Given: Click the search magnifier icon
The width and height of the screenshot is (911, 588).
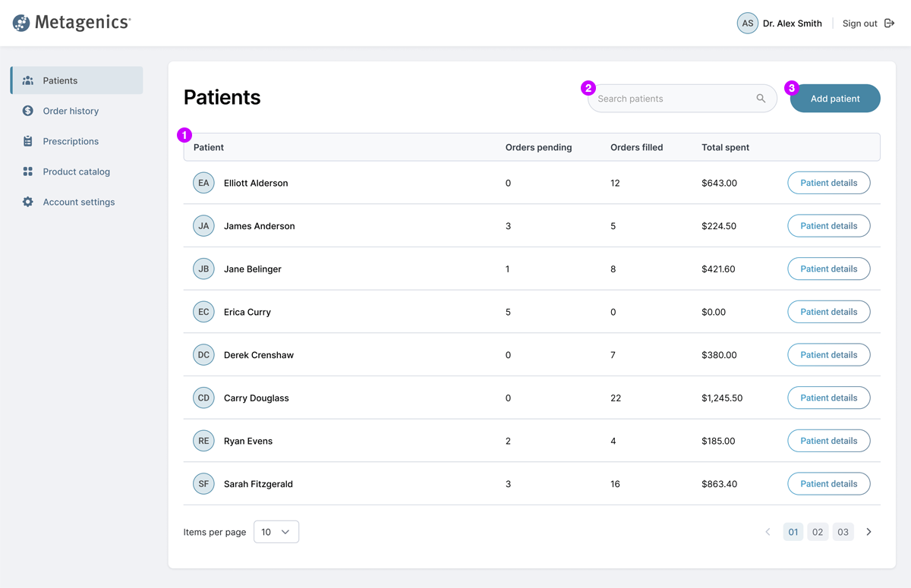Looking at the screenshot, I should point(761,99).
